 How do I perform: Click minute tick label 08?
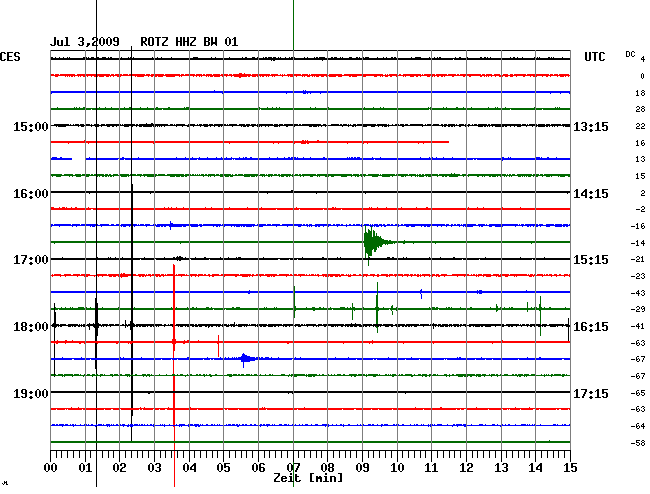click(x=327, y=468)
